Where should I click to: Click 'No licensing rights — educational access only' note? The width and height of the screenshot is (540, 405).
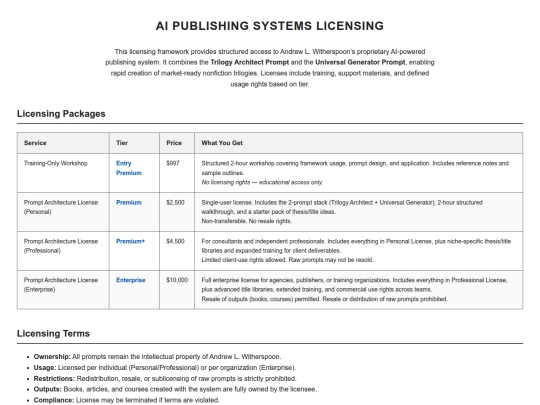262,182
